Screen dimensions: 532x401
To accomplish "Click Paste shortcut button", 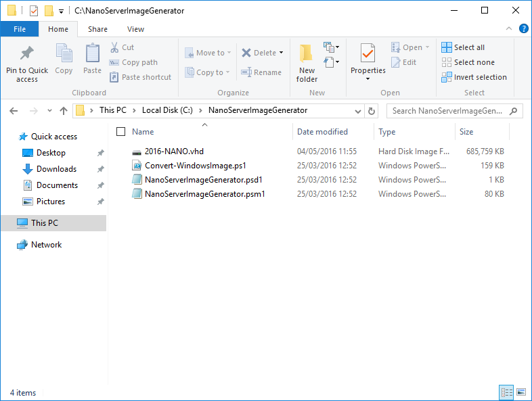I will tap(140, 77).
